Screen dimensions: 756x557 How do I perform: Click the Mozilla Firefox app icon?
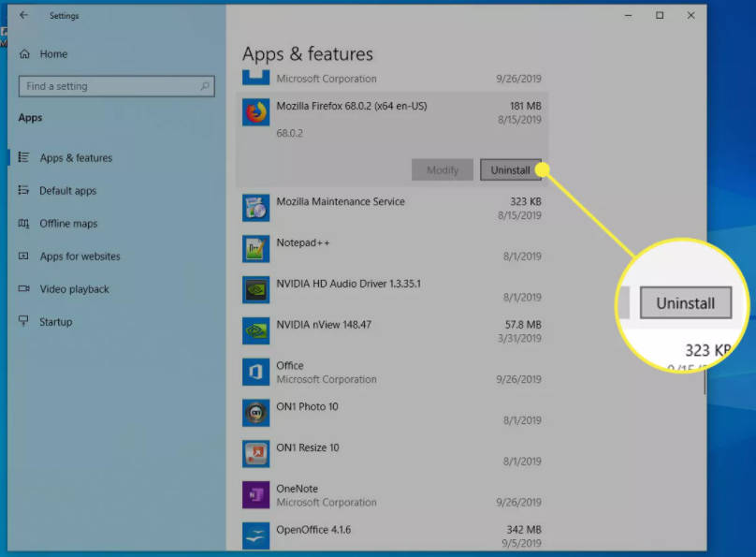coord(255,113)
